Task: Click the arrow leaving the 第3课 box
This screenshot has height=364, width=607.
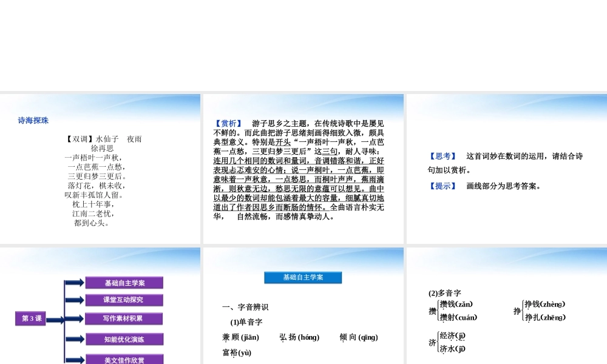Action: coord(55,320)
